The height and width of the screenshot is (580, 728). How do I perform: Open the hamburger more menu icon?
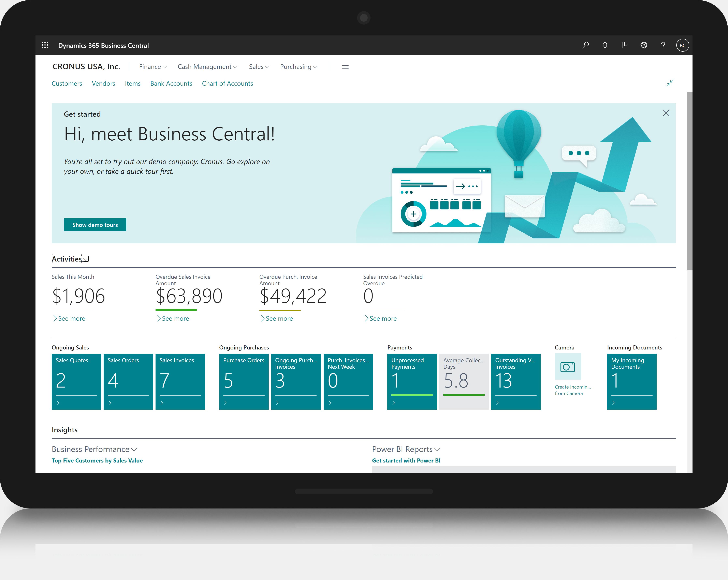point(345,67)
